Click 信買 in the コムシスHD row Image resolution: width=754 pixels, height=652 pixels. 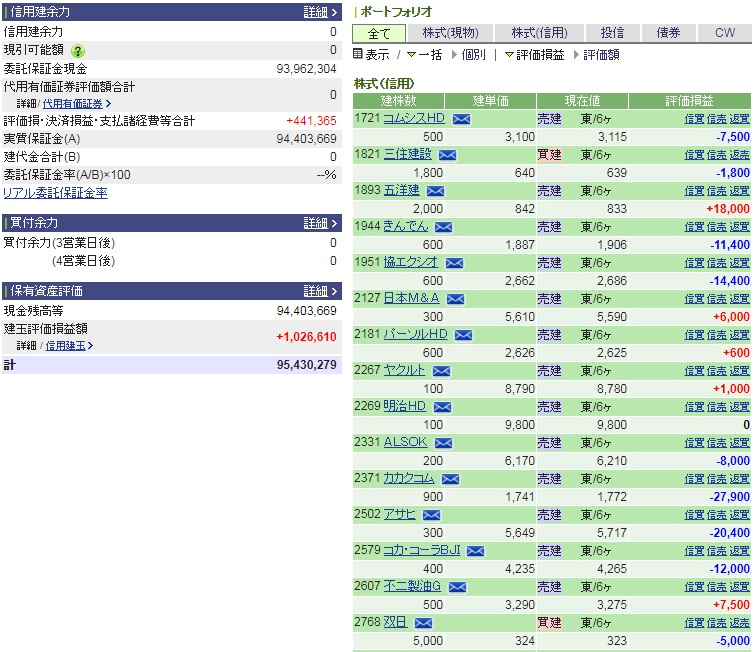click(x=694, y=119)
